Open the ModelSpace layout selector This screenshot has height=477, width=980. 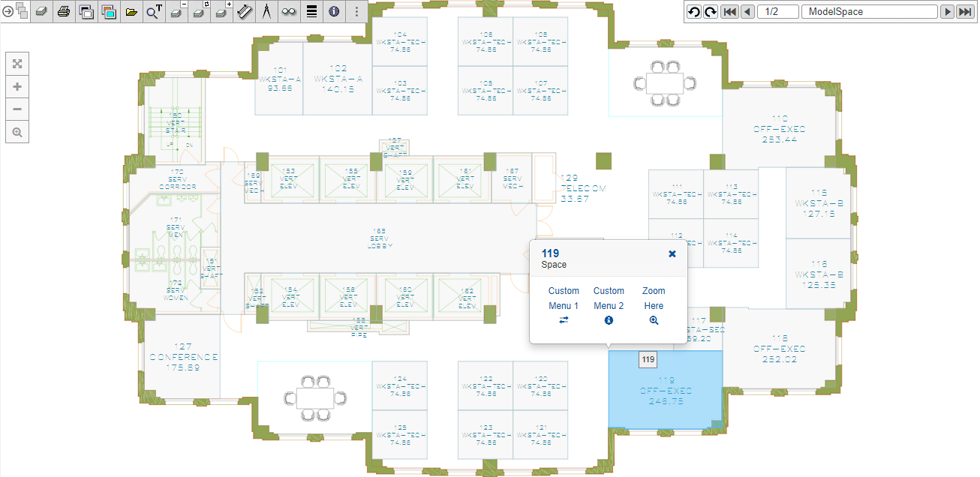[869, 12]
